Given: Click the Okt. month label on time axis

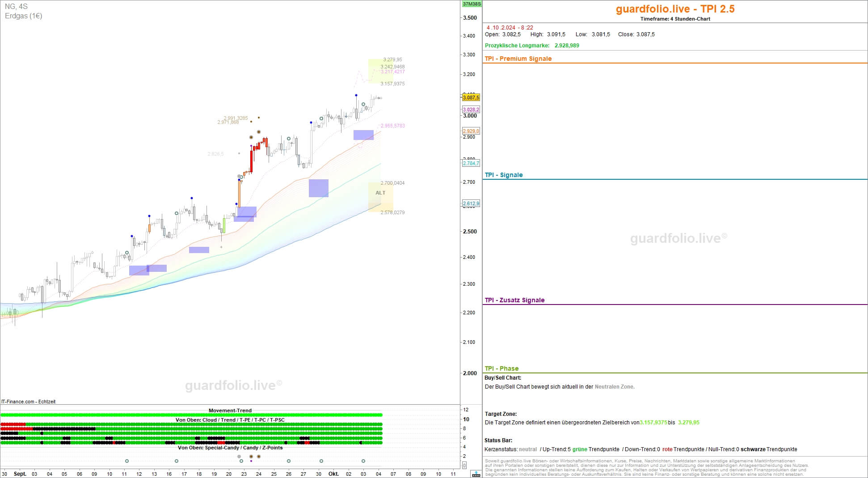Looking at the screenshot, I should (x=333, y=474).
